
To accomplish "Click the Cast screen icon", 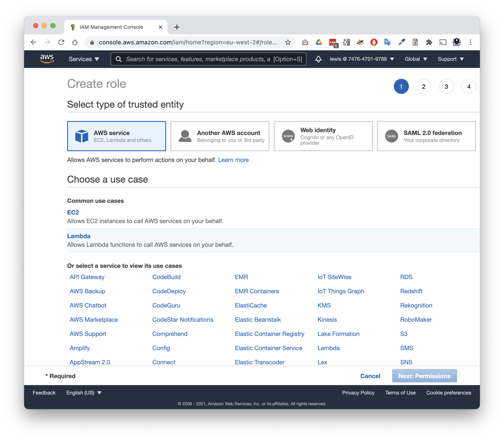I will coord(443,42).
